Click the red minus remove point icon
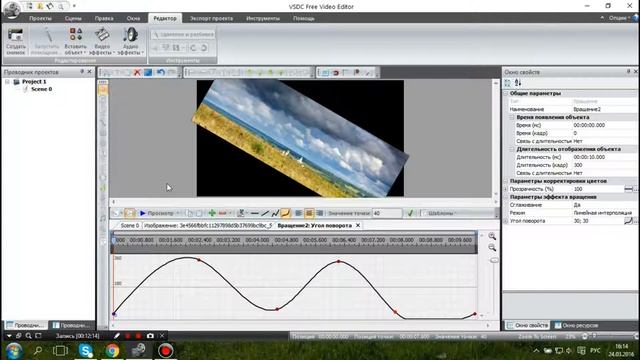This screenshot has height=360, width=640. pyautogui.click(x=222, y=213)
